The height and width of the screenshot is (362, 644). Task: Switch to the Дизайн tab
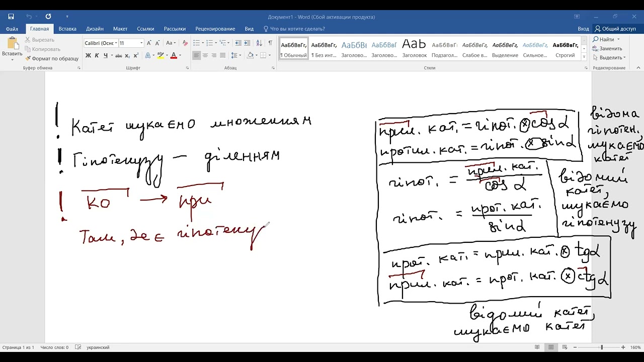point(95,29)
